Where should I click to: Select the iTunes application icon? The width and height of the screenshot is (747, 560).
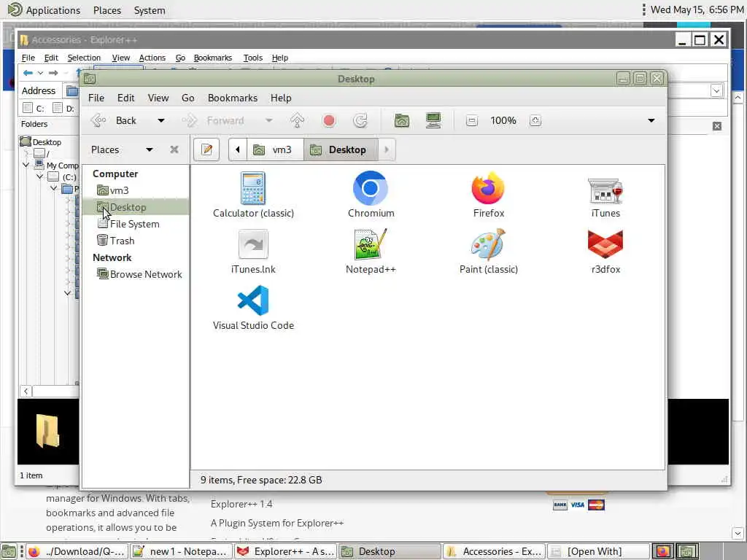605,195
